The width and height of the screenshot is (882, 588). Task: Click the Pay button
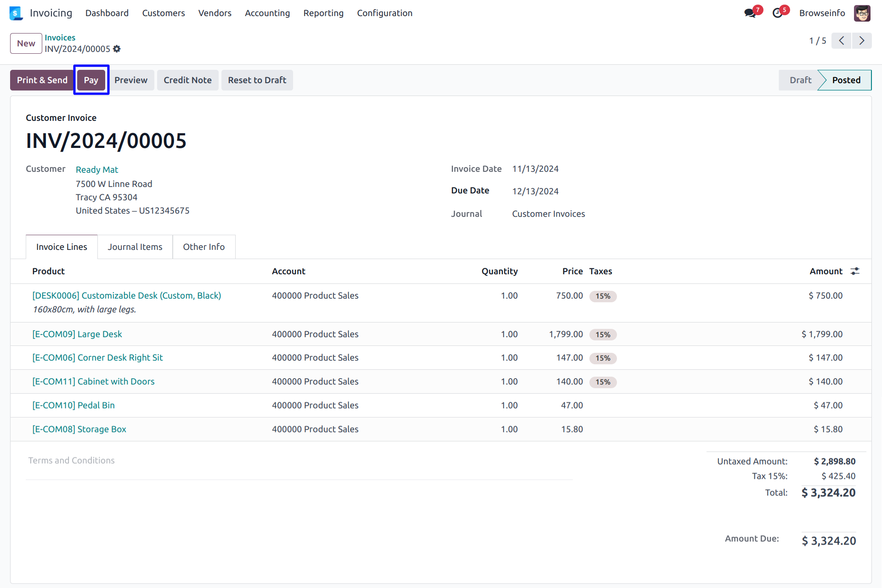[91, 80]
